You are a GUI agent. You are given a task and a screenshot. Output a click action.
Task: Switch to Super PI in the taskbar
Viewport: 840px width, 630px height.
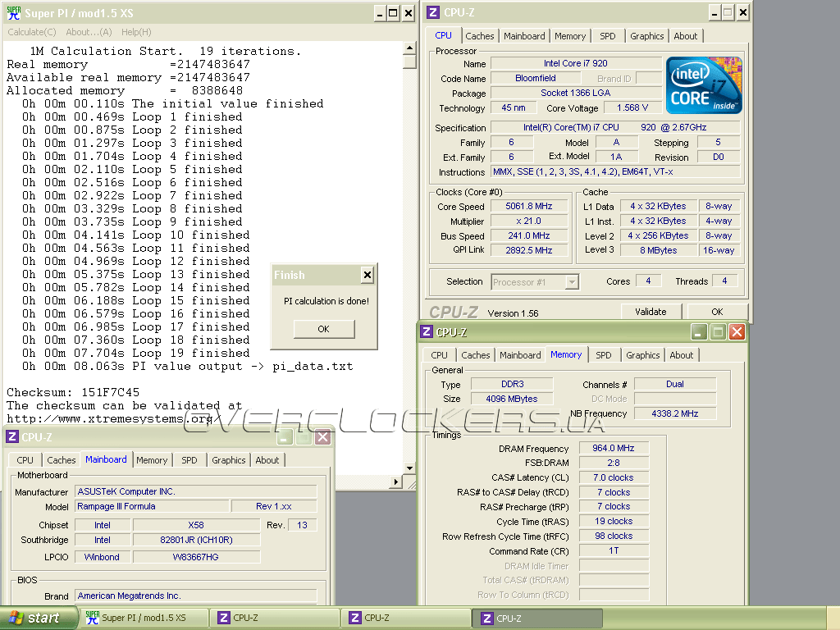tap(144, 618)
